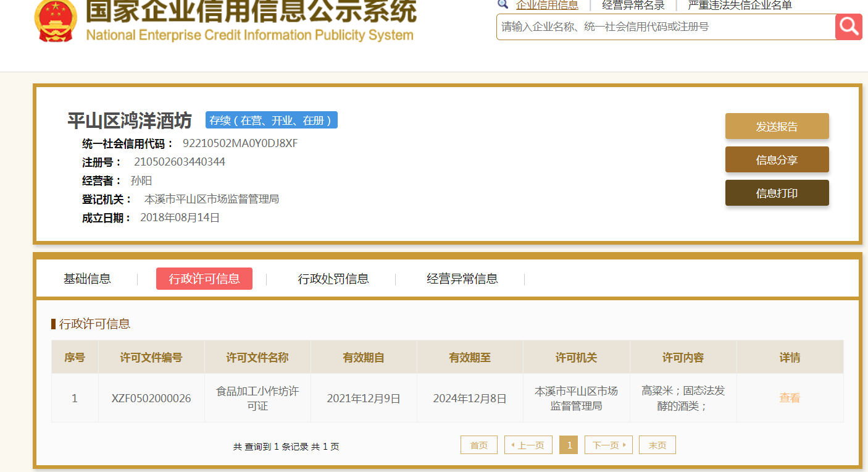The image size is (868, 472).
Task: Click the 信息分享 button
Action: click(777, 159)
